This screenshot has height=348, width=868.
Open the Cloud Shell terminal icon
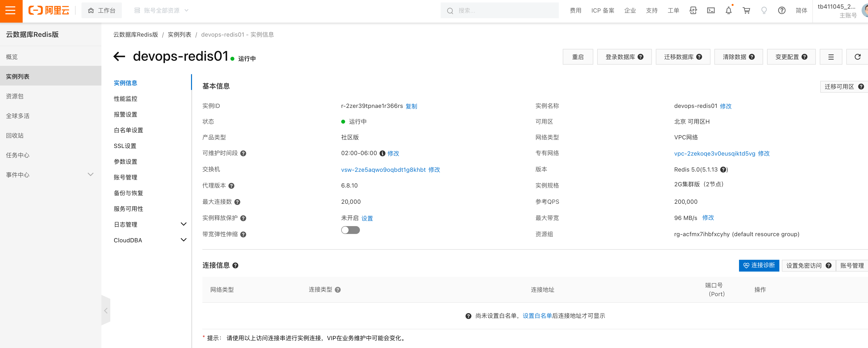click(711, 11)
